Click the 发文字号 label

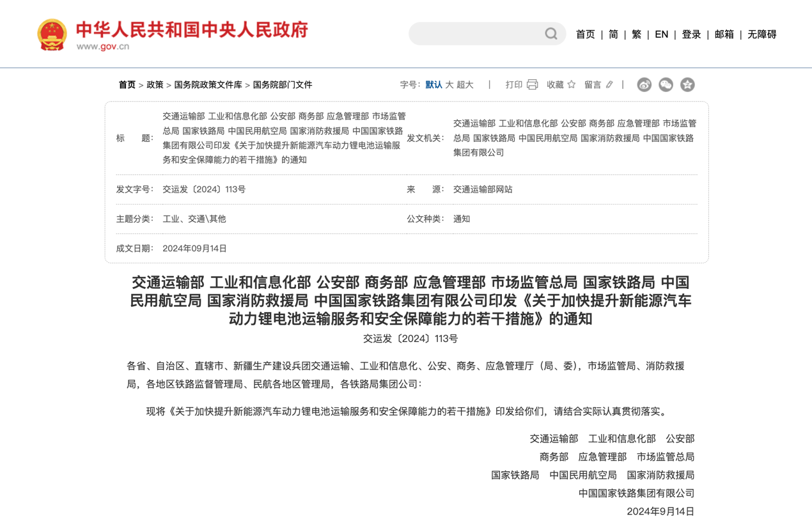tap(135, 189)
